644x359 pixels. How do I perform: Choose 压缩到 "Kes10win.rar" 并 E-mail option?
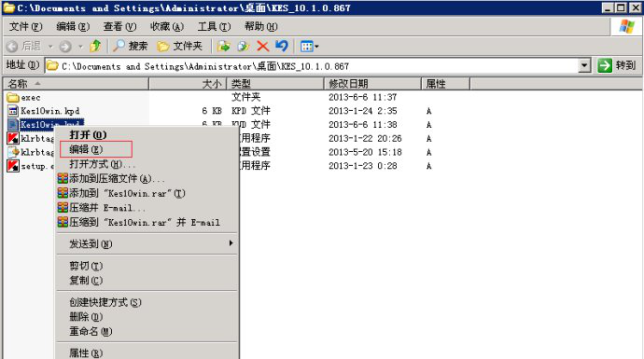[147, 222]
